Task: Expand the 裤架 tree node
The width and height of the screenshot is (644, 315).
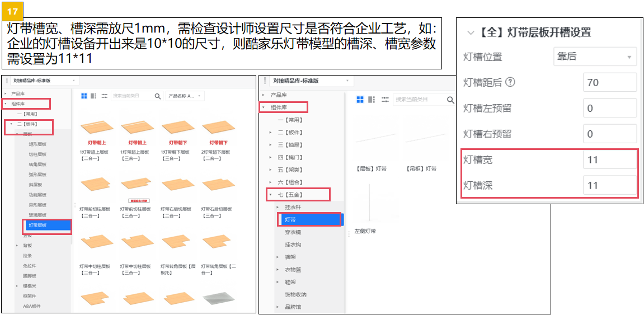Action: point(278,257)
